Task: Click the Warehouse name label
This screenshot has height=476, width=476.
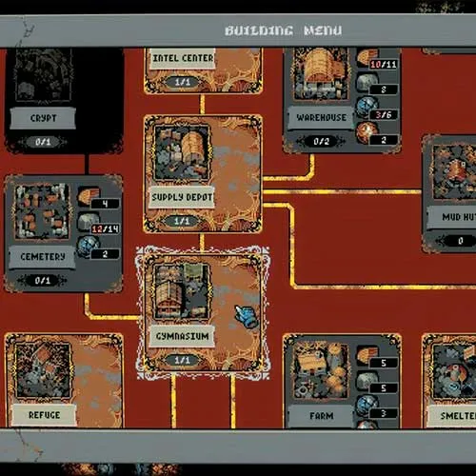Action: [321, 118]
